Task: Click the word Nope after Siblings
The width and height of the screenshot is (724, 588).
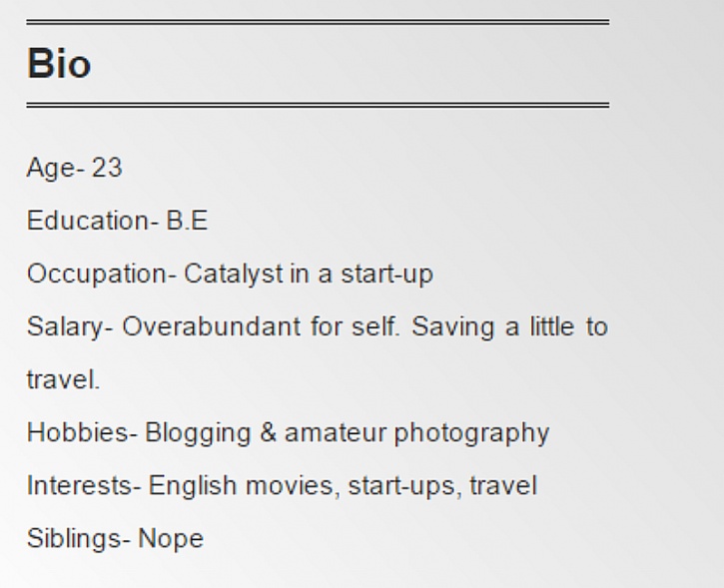Action: pos(171,539)
